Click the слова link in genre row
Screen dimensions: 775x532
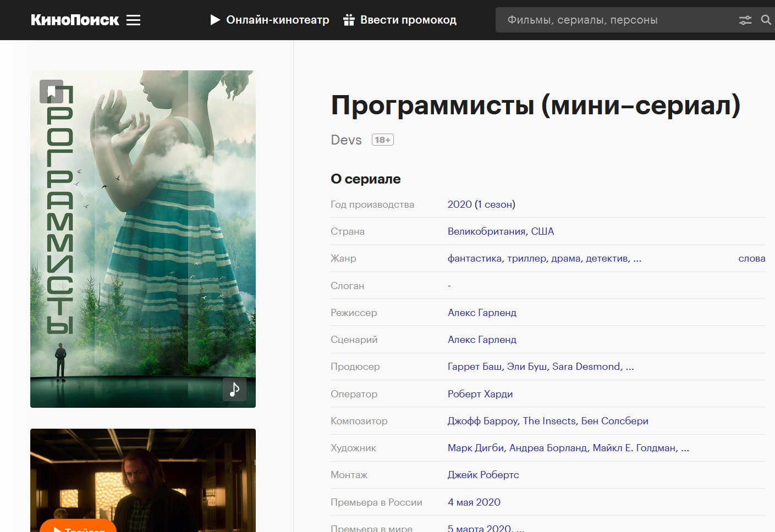[x=751, y=259]
